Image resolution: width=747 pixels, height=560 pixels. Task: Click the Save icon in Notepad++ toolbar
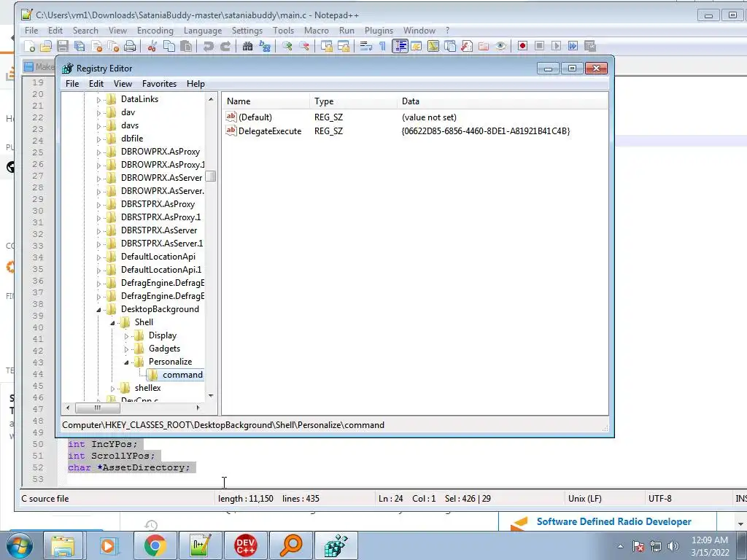[x=63, y=46]
